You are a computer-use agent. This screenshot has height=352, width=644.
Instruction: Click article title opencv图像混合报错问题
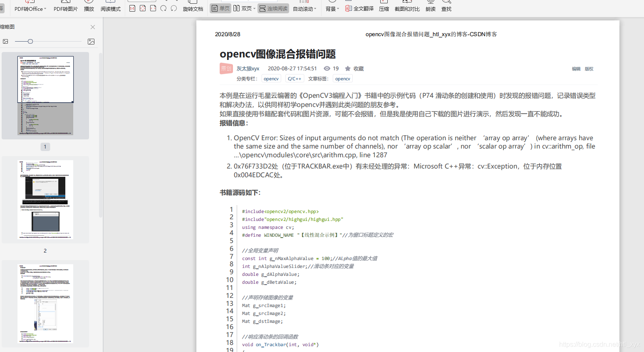[x=277, y=54]
